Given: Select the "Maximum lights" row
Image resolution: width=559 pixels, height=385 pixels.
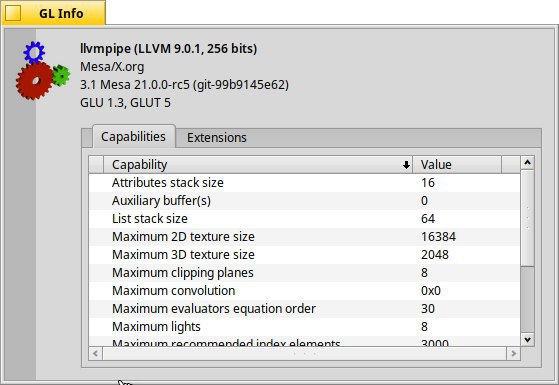Looking at the screenshot, I should pyautogui.click(x=304, y=327).
